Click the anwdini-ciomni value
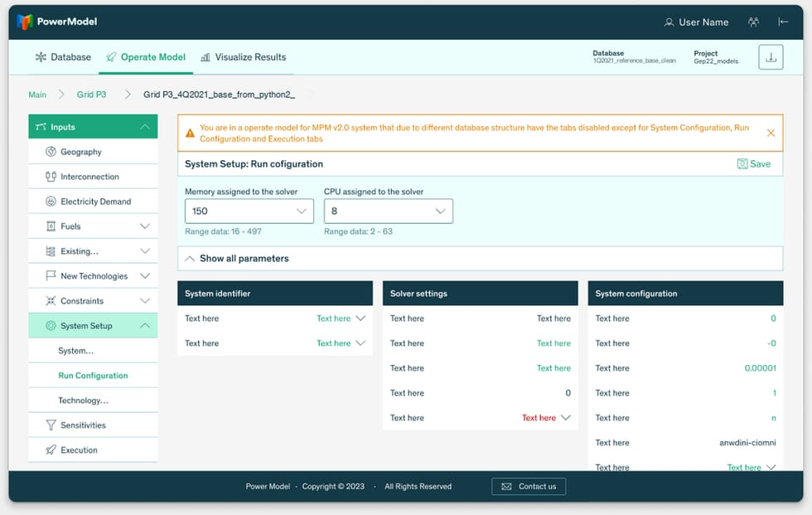Screen dimensions: 812x515 click(x=747, y=443)
